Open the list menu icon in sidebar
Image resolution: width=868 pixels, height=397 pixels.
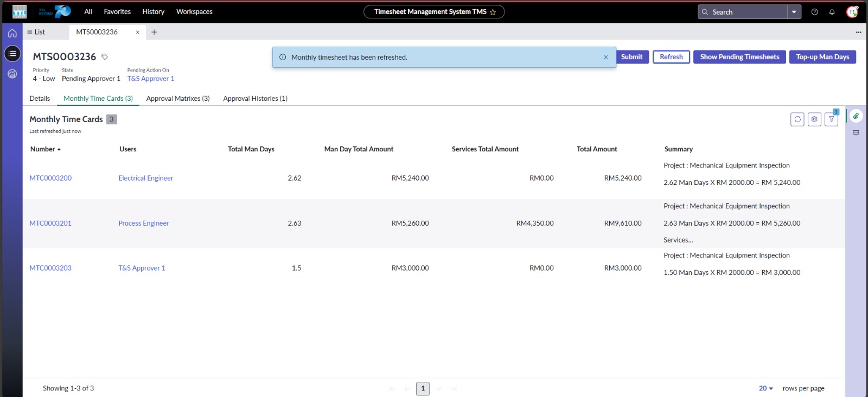click(12, 54)
